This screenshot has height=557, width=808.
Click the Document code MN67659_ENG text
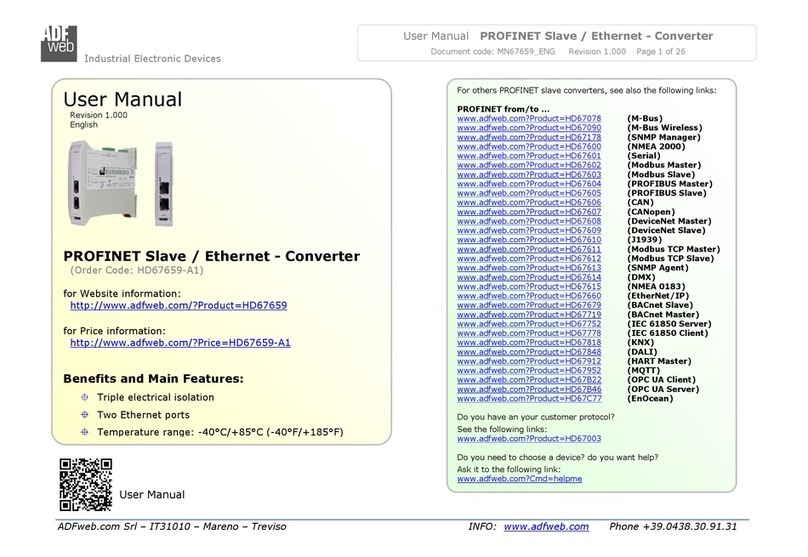pos(493,52)
